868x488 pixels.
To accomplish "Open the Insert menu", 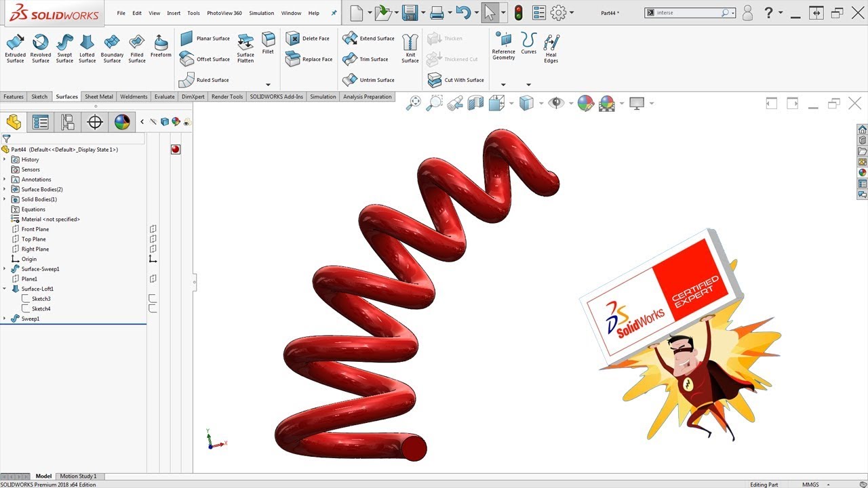I will tap(174, 13).
